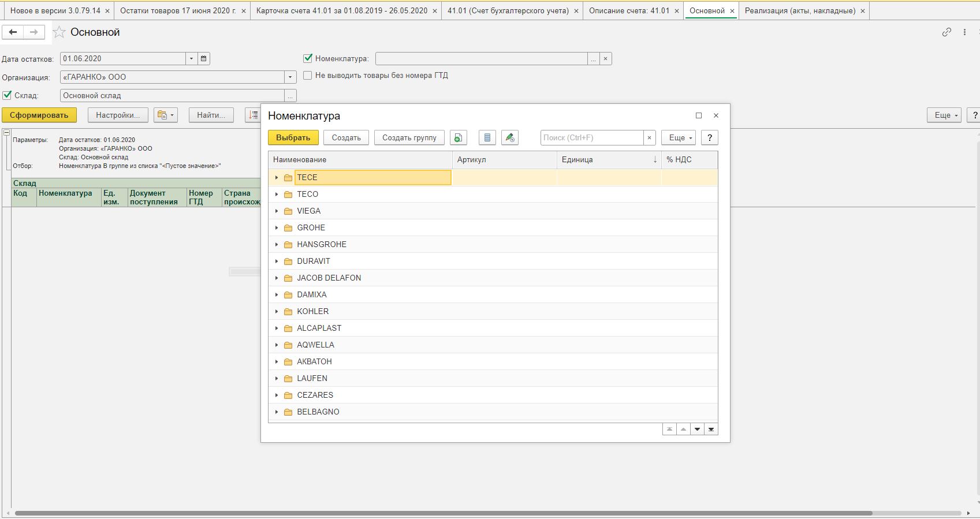Click the Создать группу button
Screen dimensions: 980x519
[x=409, y=137]
